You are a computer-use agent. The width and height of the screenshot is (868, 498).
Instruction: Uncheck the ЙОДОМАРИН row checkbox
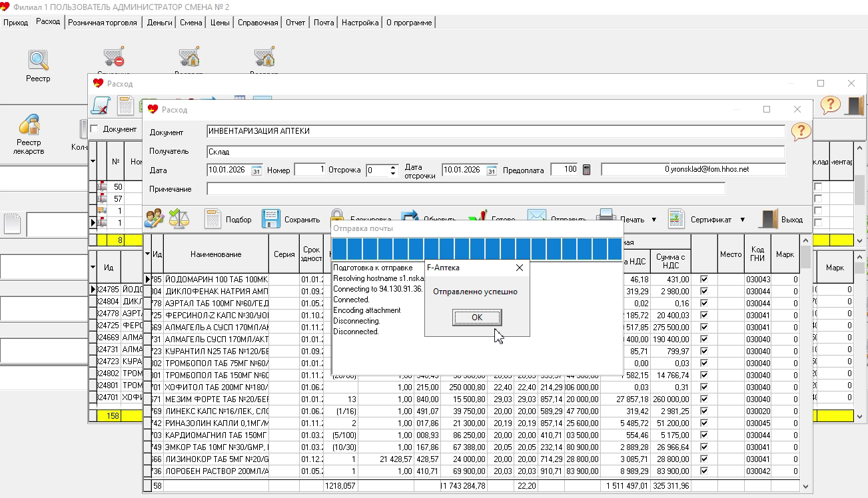pyautogui.click(x=703, y=280)
